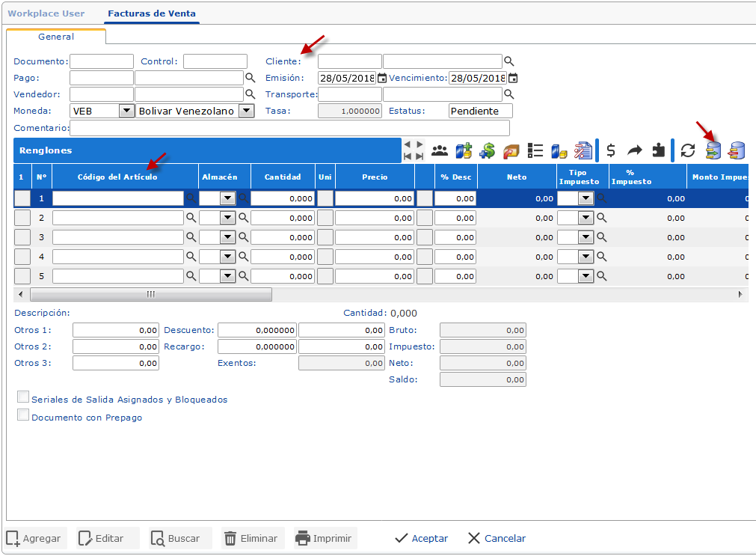Open the Cliente search magnifier
Image resolution: width=756 pixels, height=556 pixels.
(509, 61)
